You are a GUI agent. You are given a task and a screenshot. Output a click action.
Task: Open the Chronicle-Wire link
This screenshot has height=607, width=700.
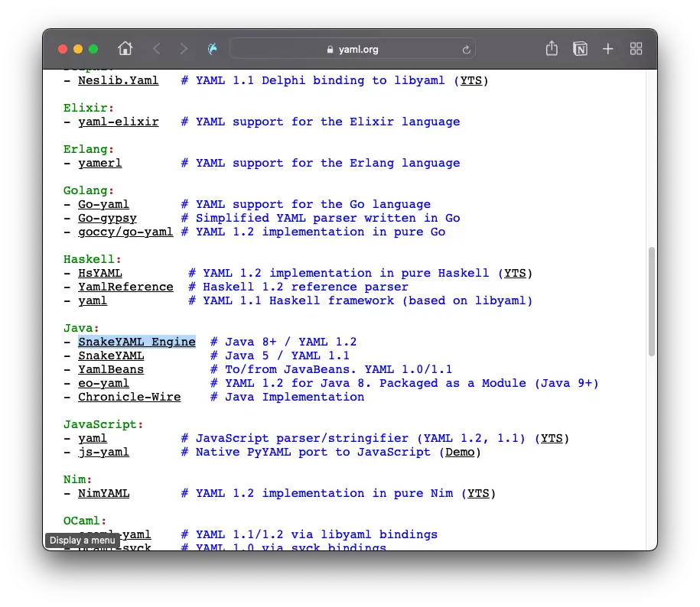[x=129, y=397]
